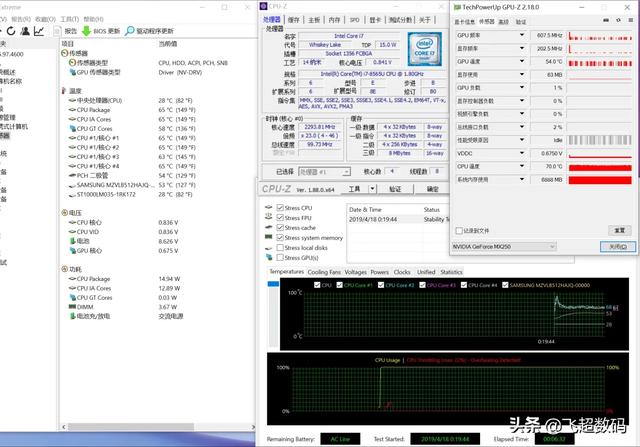Click the 电池充/放电 row icon
This screenshot has height=447, width=640.
73,316
